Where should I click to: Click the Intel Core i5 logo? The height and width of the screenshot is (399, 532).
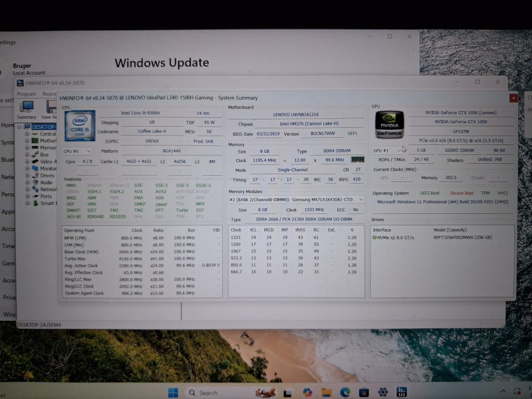tap(80, 125)
